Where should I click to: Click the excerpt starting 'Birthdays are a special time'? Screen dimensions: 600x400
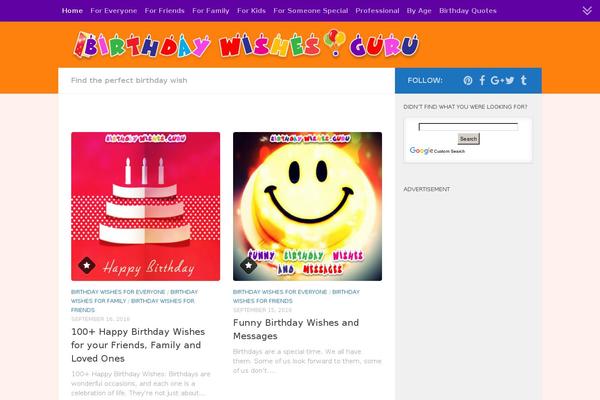click(x=307, y=361)
